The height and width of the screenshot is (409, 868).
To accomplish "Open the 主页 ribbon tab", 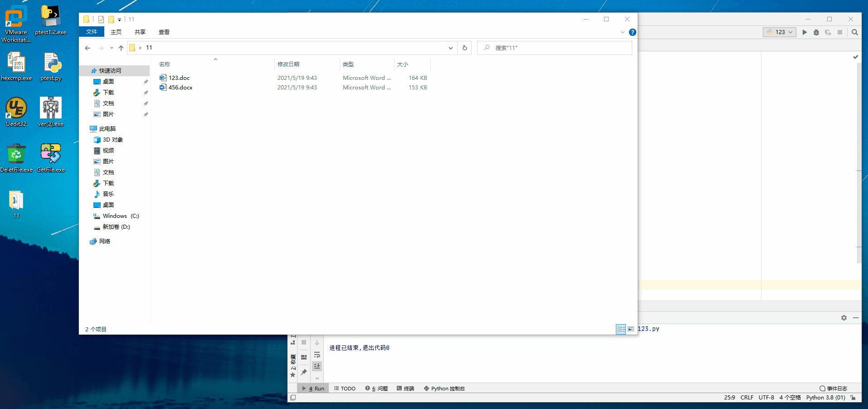I will (x=116, y=32).
